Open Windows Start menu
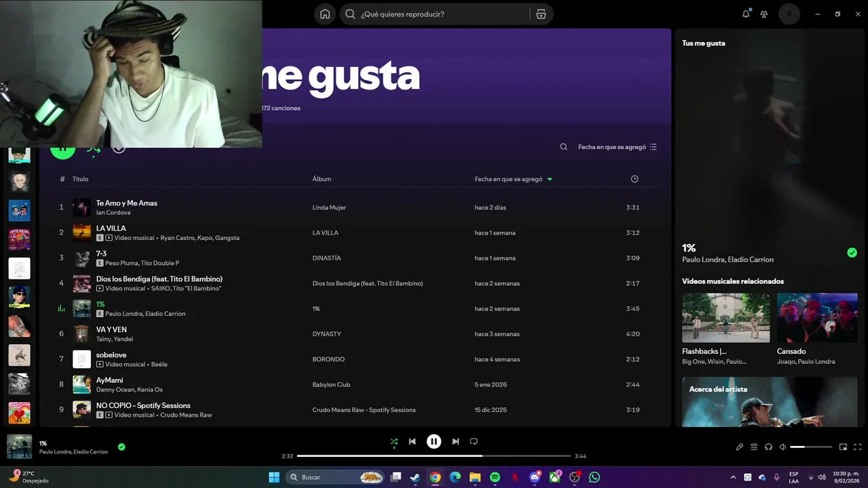The height and width of the screenshot is (488, 868). [274, 477]
